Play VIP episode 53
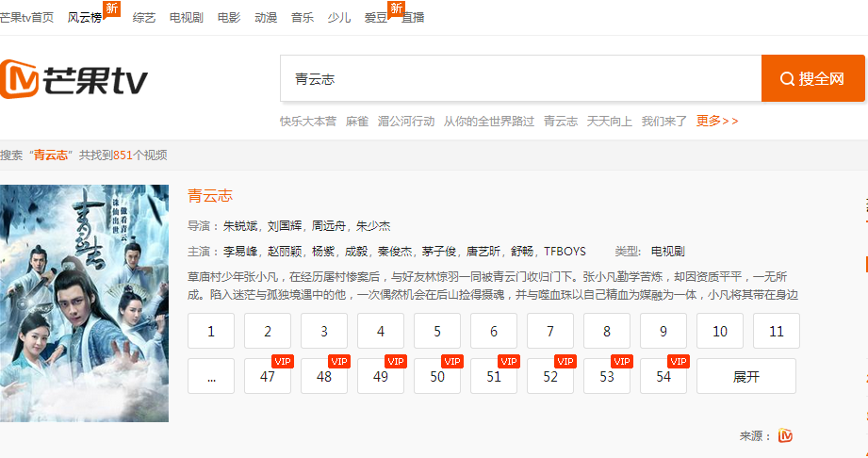The width and height of the screenshot is (868, 458). click(607, 377)
